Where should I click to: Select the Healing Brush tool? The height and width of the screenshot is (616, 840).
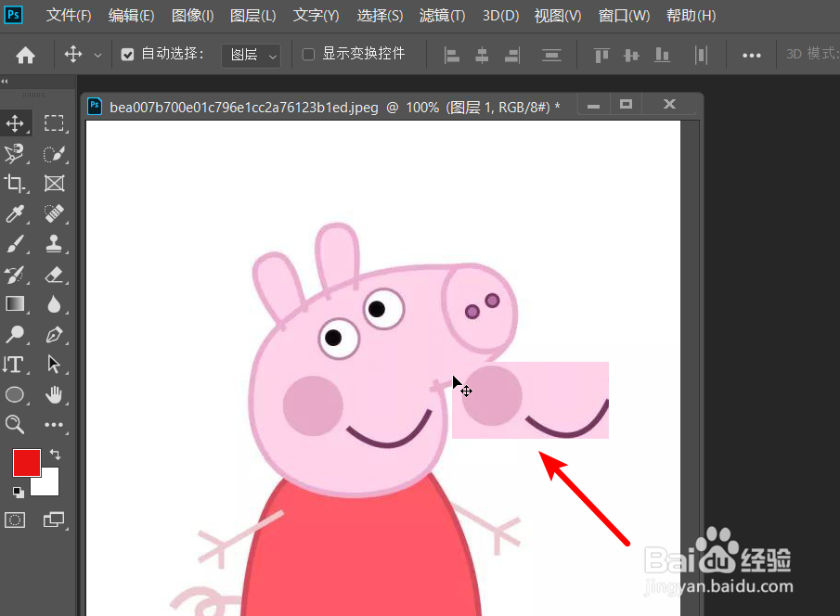pyautogui.click(x=54, y=213)
